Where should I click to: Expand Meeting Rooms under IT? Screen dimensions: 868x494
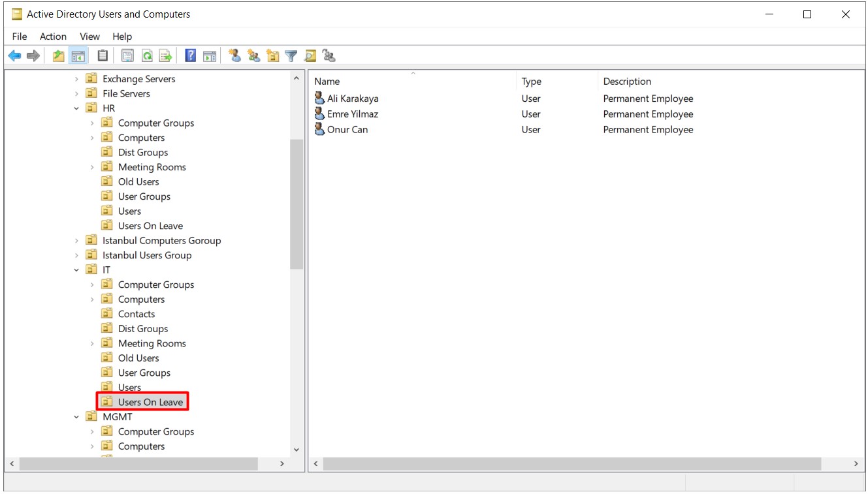click(x=92, y=343)
